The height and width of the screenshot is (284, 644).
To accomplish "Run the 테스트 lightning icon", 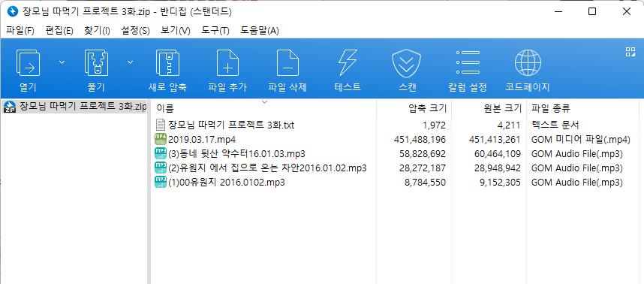I will click(348, 63).
